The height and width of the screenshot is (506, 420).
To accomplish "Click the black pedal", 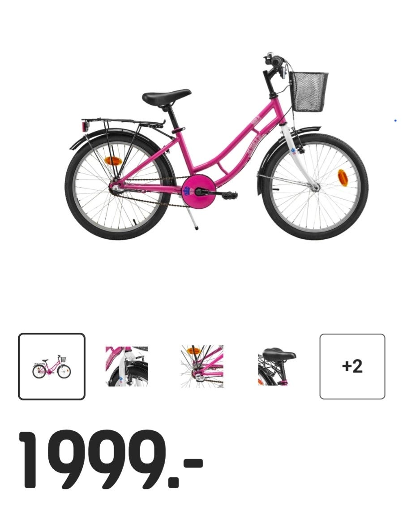I will coord(230,195).
